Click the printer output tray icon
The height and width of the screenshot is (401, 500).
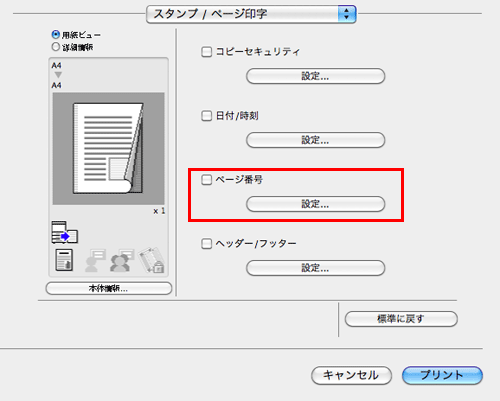coord(65,232)
